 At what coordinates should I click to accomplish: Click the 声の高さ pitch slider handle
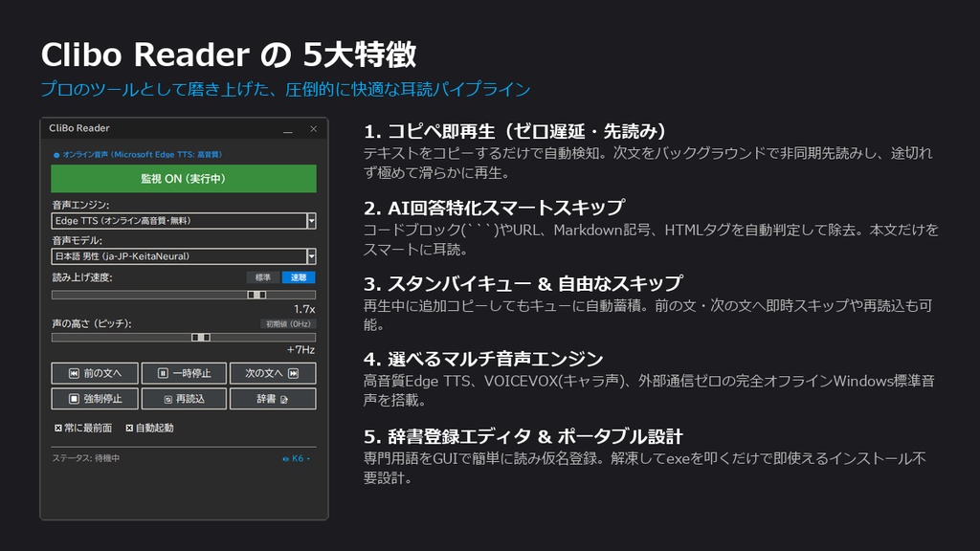tap(201, 338)
